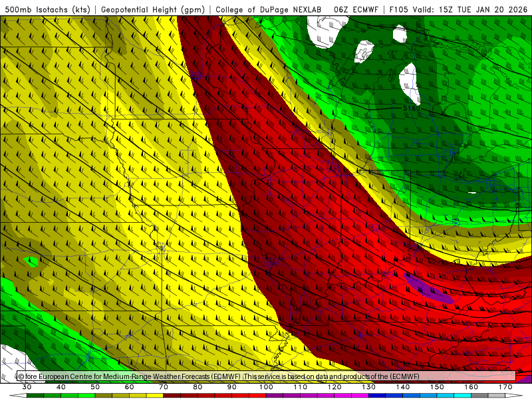The width and height of the screenshot is (532, 399).
Task: Click the cyan 155-160 kt legend swatch
Action: point(463,396)
